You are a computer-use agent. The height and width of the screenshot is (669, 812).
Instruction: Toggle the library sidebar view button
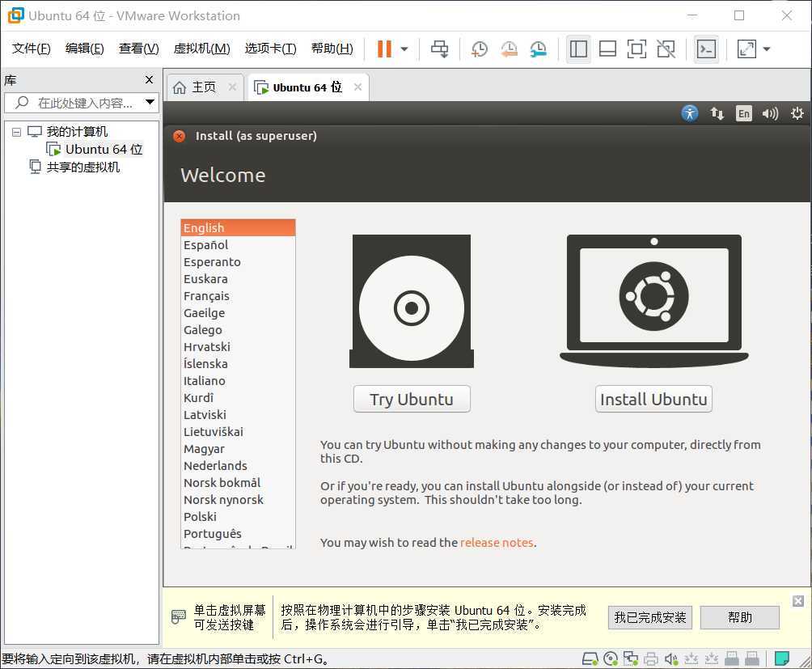pos(578,49)
